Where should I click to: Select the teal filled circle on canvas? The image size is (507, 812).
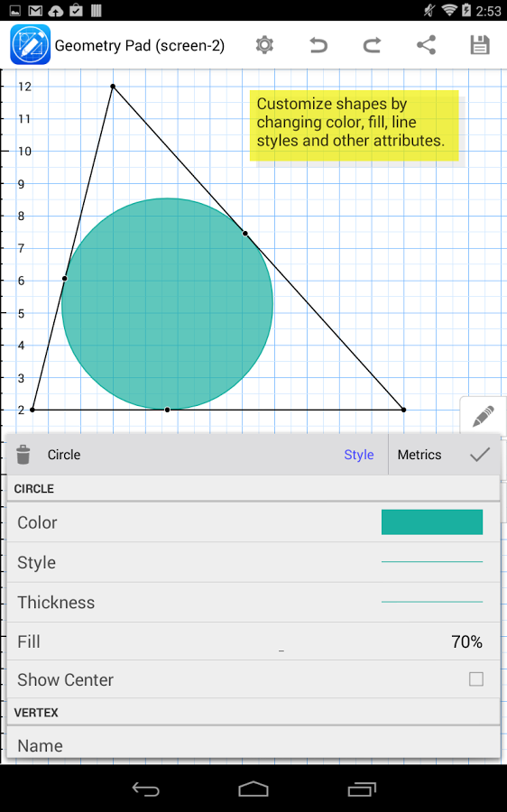tap(167, 304)
